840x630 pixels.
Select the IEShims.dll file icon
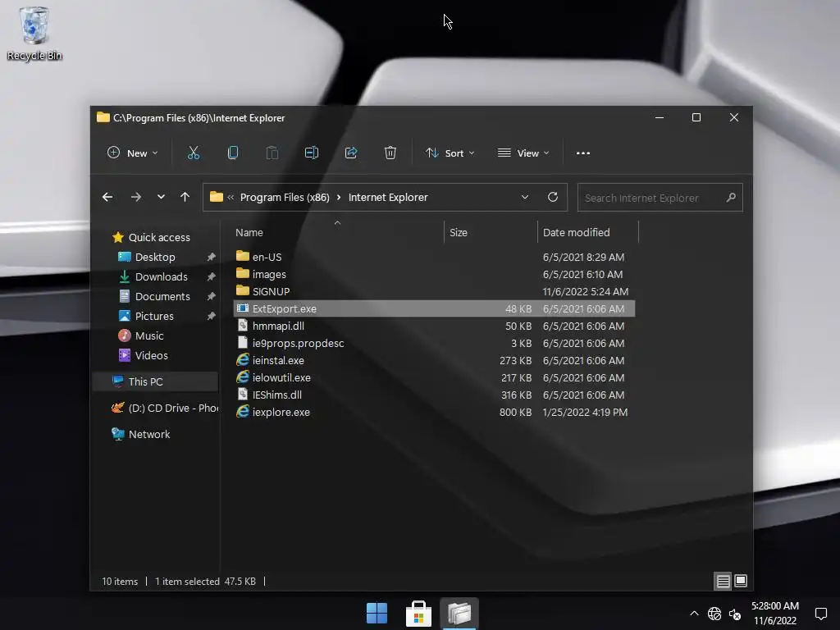pyautogui.click(x=243, y=395)
